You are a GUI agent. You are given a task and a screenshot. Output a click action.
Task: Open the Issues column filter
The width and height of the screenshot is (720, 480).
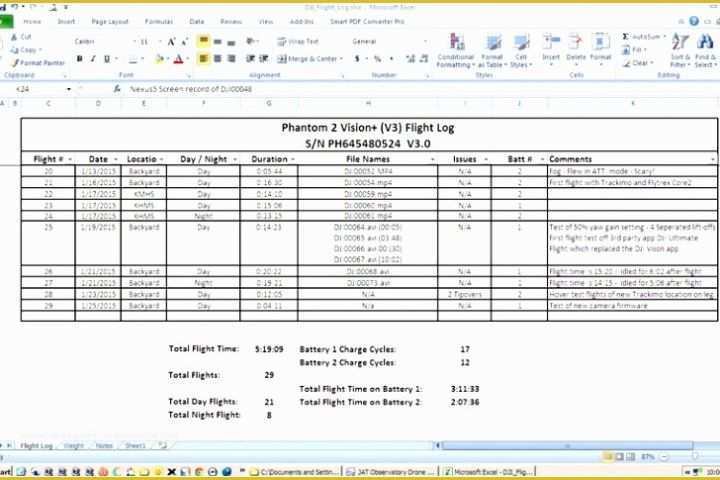pos(486,159)
